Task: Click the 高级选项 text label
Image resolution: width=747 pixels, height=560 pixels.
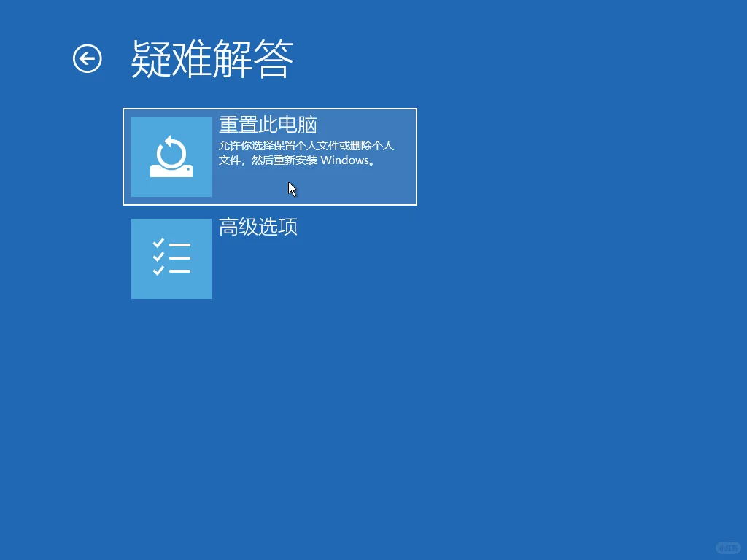Action: pyautogui.click(x=257, y=227)
